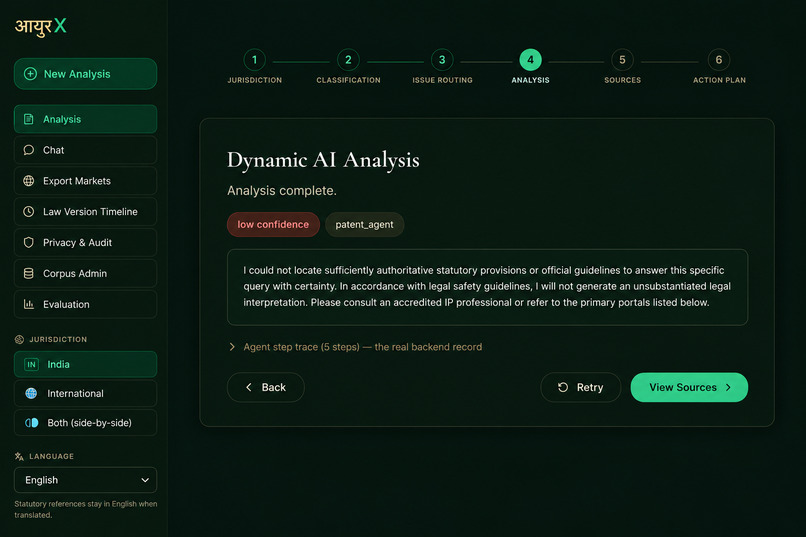Screen dimensions: 806x537
Task: Select Both (side-by-side) jurisdiction
Action: pos(85,422)
